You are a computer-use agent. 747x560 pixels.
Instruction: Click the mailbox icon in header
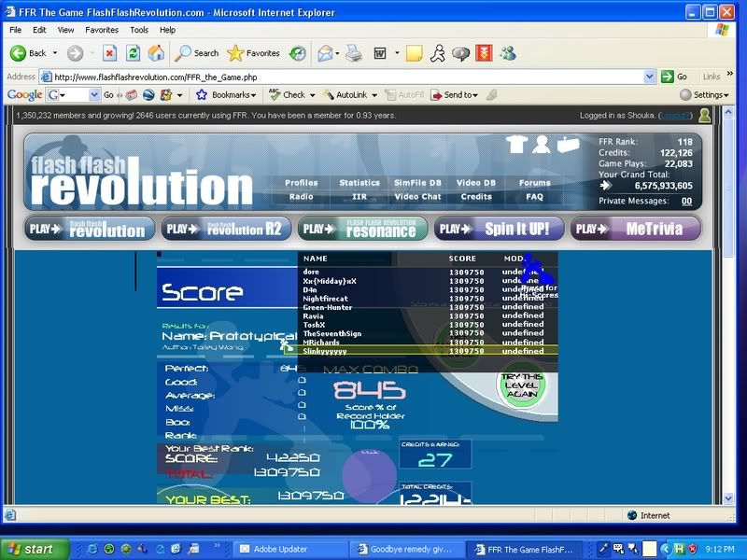click(x=568, y=144)
